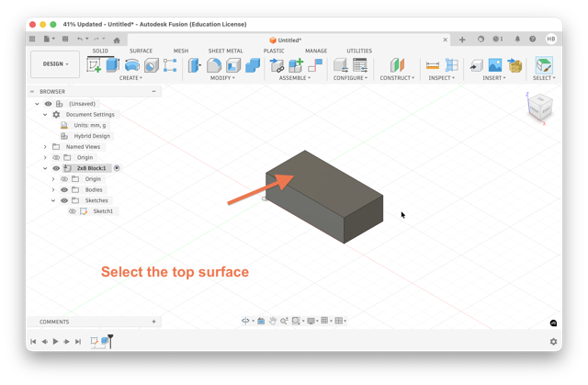
Task: Select the Hole tool
Action: tap(152, 65)
